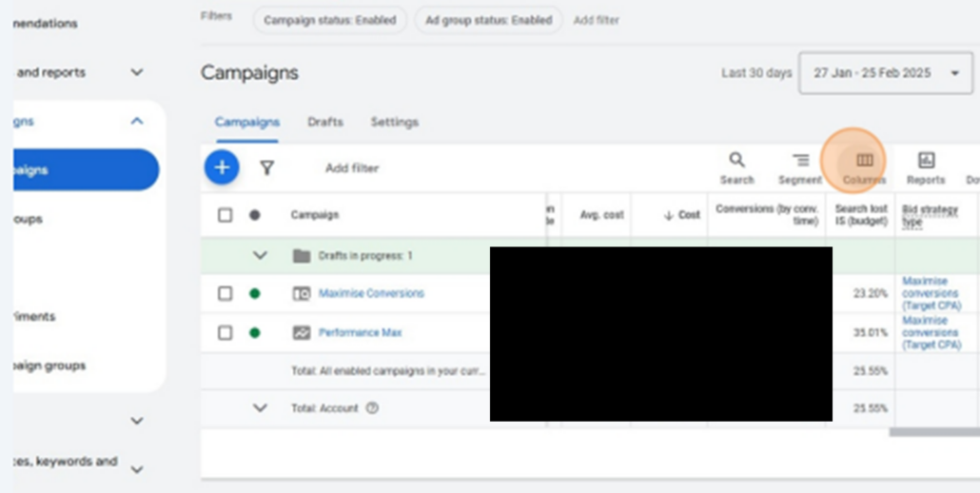Screen dimensions: 980x493
Task: Open the Maximise Conversions campaign link
Action: coord(371,293)
